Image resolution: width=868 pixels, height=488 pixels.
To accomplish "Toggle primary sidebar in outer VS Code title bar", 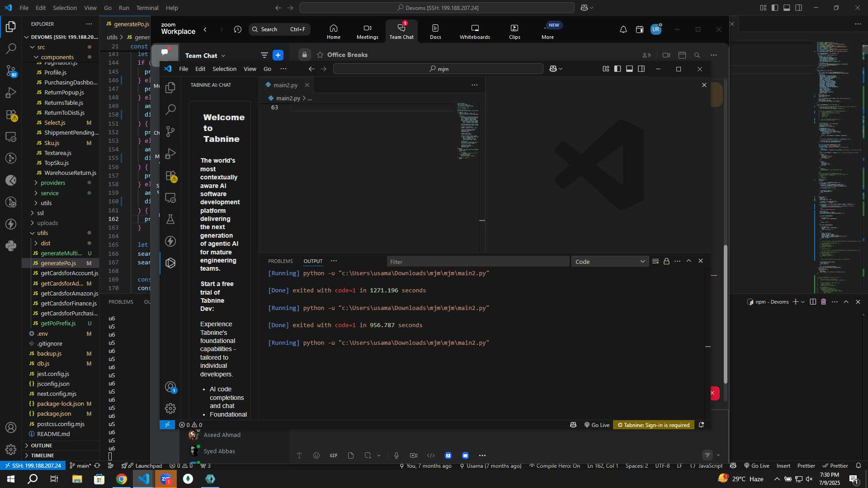I will pos(775,8).
